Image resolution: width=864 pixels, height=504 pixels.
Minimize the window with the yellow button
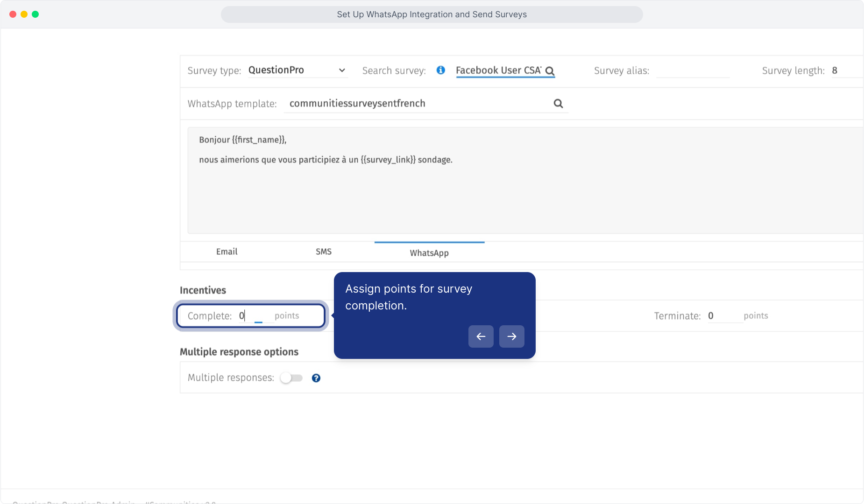tap(24, 14)
